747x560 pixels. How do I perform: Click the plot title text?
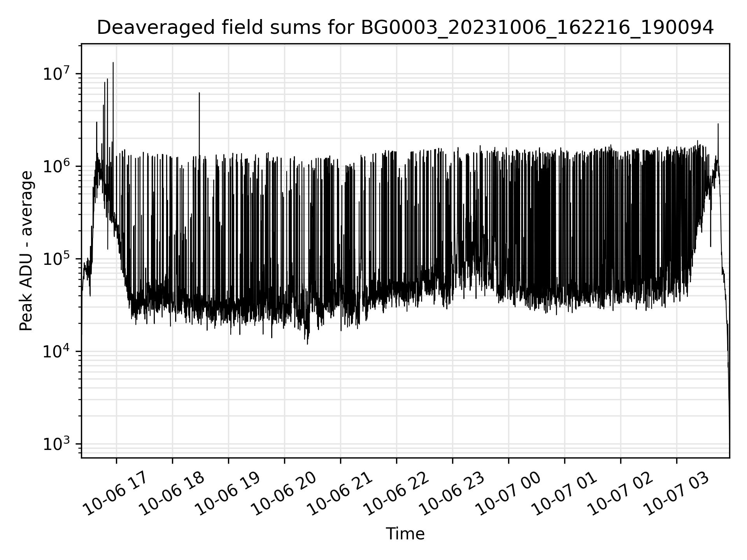[405, 28]
